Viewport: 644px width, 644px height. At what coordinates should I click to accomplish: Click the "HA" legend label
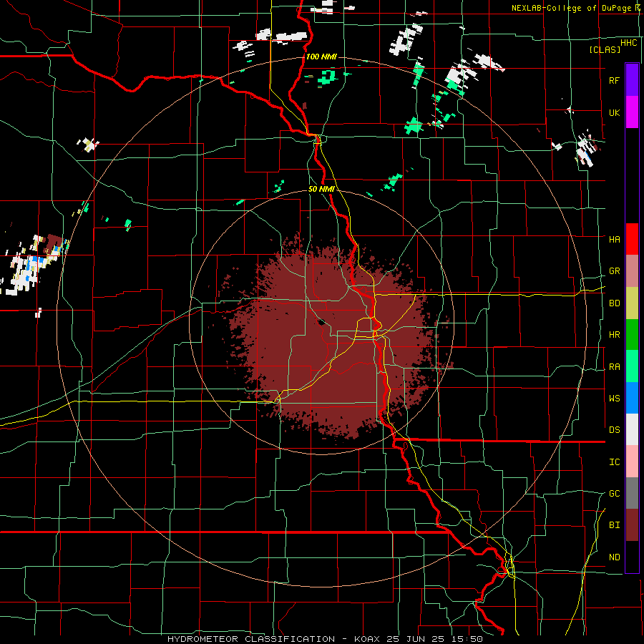[x=614, y=239]
